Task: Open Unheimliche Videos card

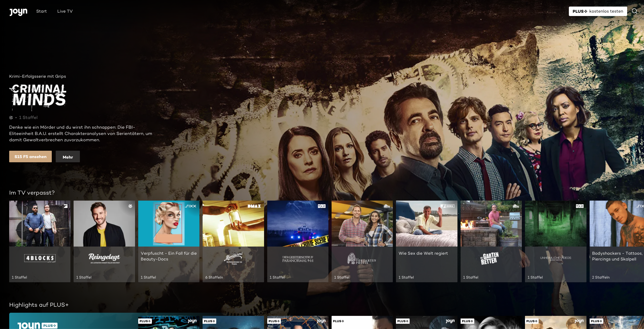Action: point(556,241)
